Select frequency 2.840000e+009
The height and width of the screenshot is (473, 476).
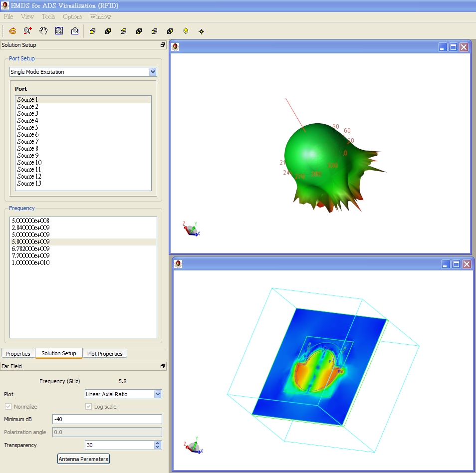83,228
